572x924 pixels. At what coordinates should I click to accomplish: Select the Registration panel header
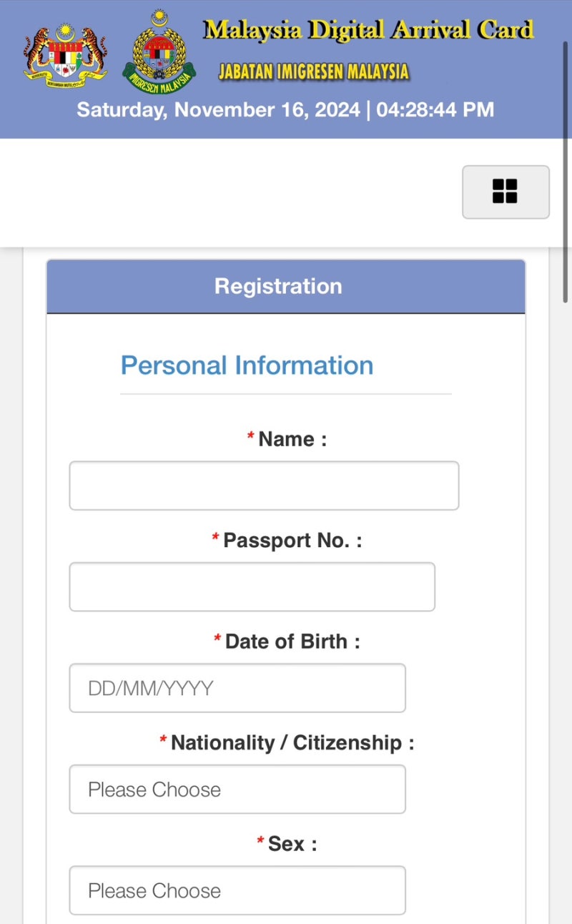pos(286,286)
